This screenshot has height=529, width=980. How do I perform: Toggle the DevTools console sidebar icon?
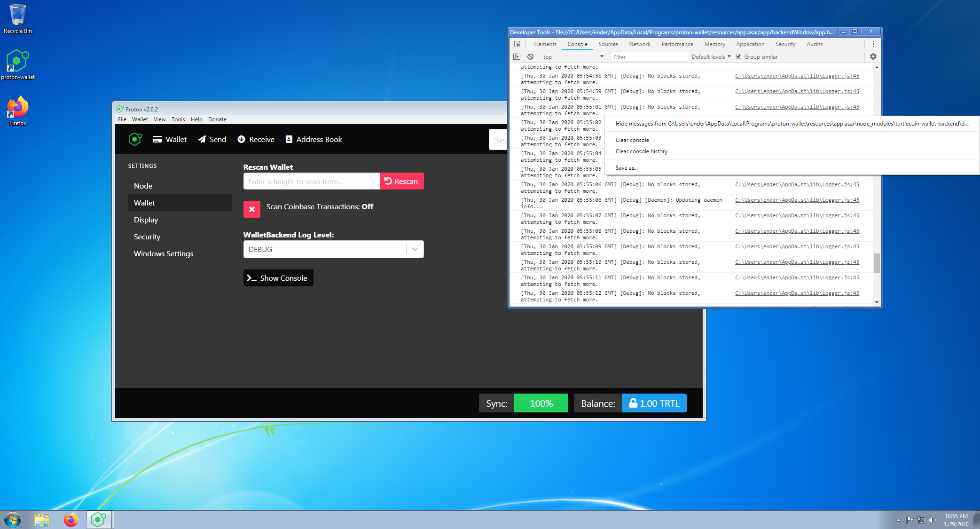tap(517, 57)
